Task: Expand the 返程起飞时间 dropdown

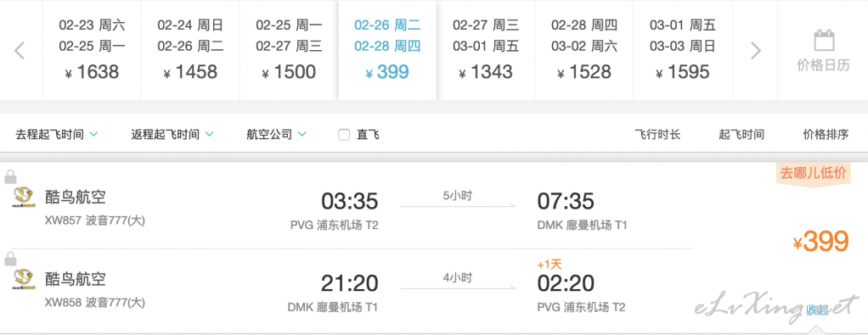Action: coord(172,134)
